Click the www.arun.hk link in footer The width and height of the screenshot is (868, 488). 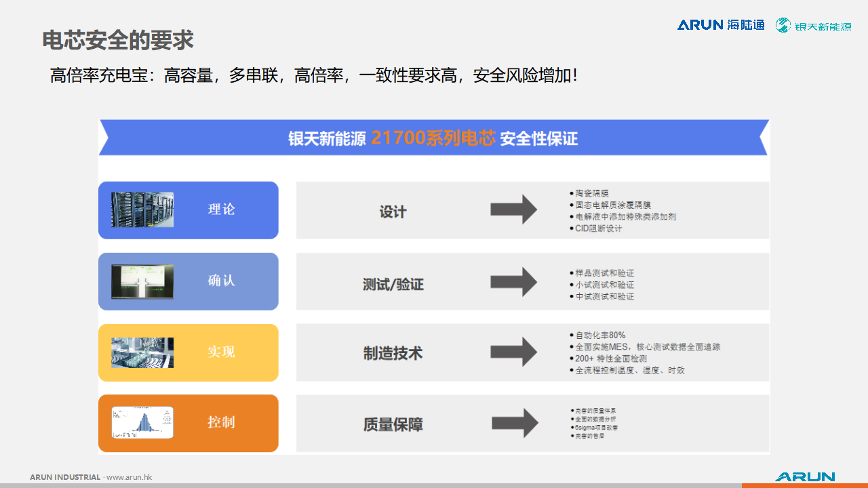129,477
